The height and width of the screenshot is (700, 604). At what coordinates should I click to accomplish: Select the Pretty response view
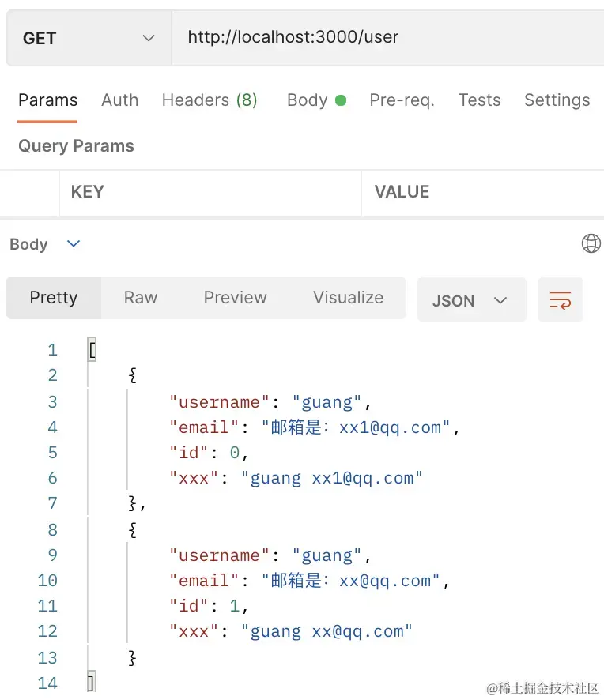[54, 298]
